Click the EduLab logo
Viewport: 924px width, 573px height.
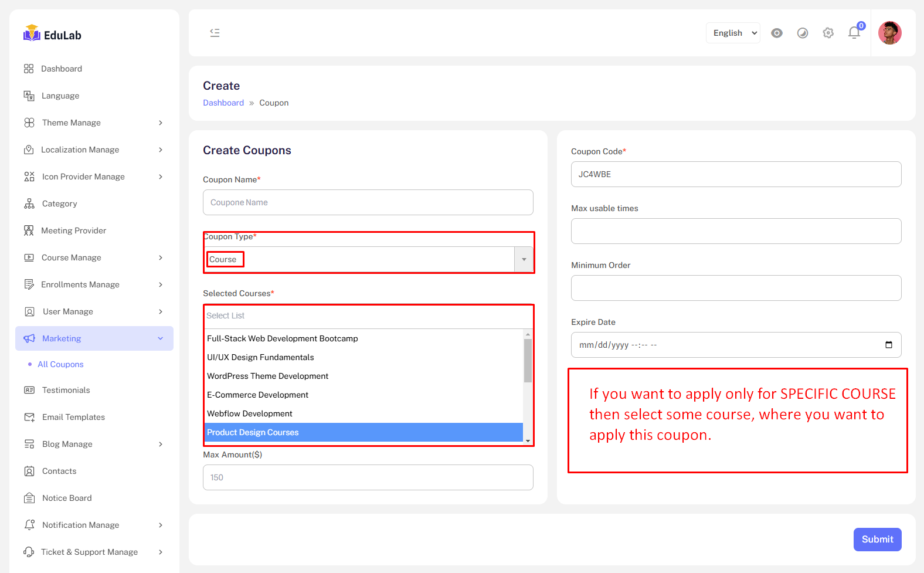coord(52,35)
